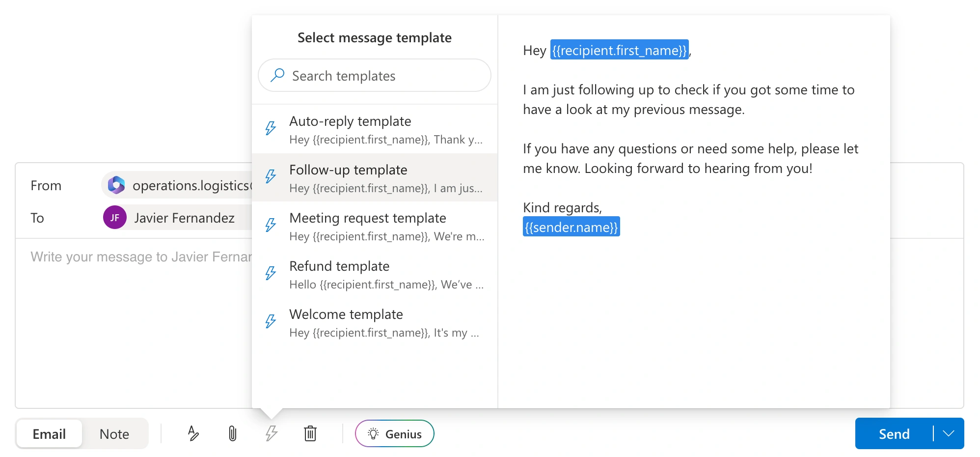Click the magnifier icon in template search
Viewport: 980px width, 457px height.
point(277,75)
